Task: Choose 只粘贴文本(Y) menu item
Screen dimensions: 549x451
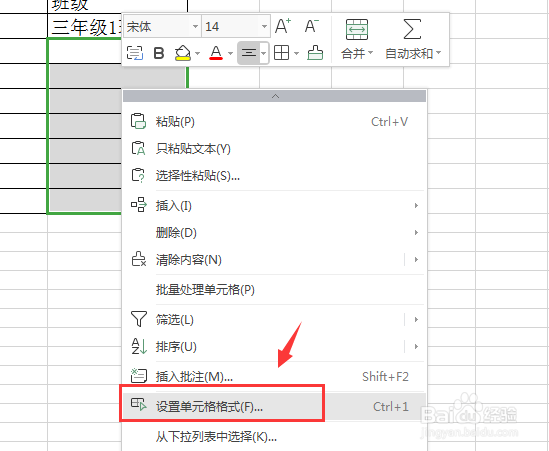Action: (275, 149)
